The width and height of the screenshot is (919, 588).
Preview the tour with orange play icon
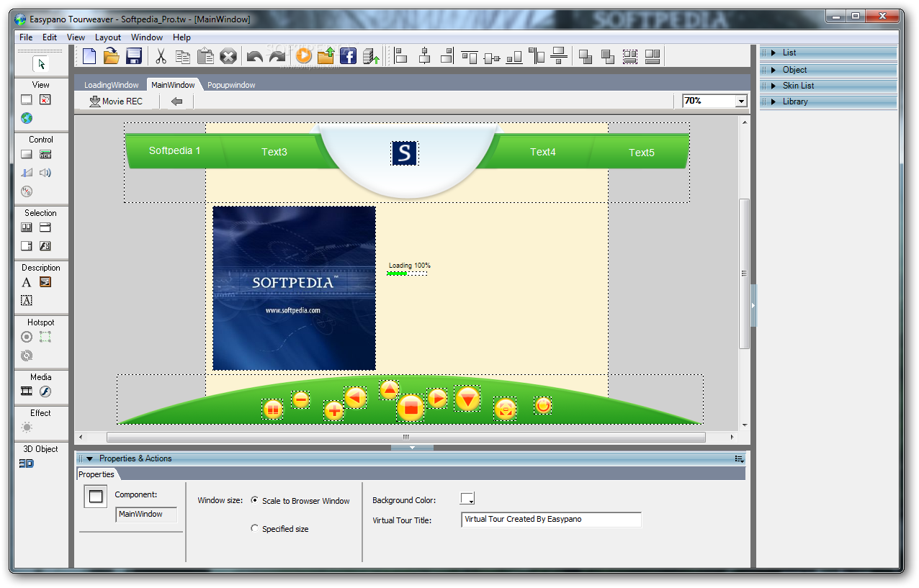303,55
